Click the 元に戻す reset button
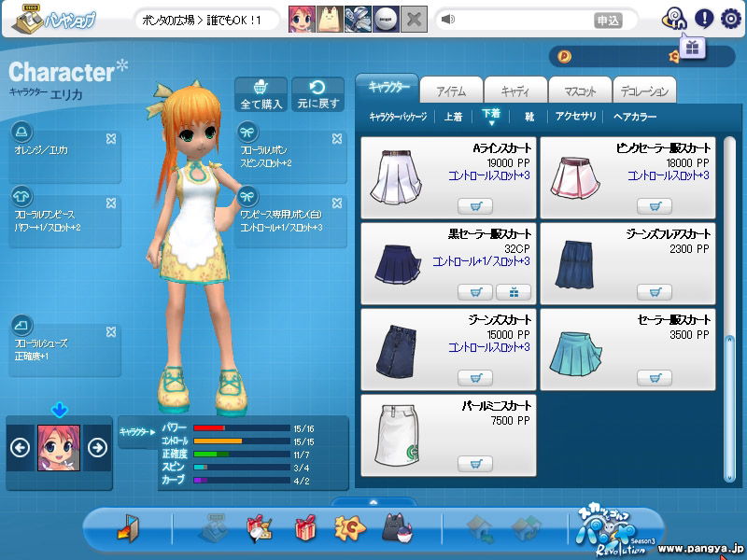747x560 pixels. 317,95
